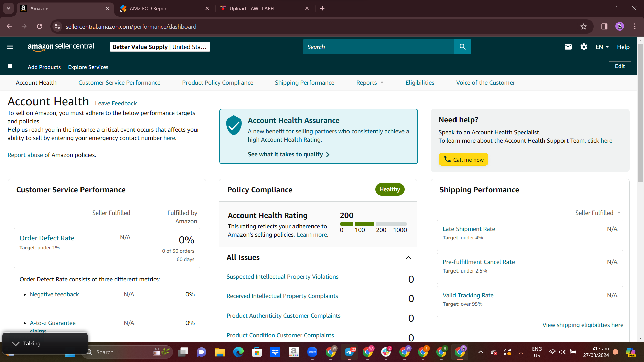Open the Seller Fulfilled dropdown in Shipping Performance
This screenshot has width=644, height=362.
pos(598,213)
